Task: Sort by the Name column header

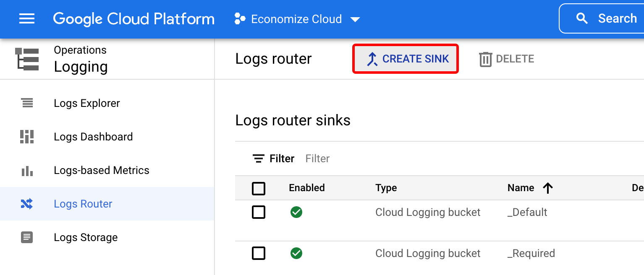Action: point(521,188)
